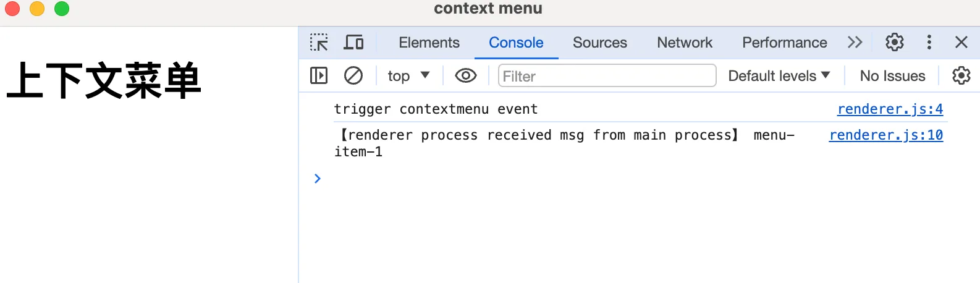Open the Default levels dropdown

click(x=779, y=76)
